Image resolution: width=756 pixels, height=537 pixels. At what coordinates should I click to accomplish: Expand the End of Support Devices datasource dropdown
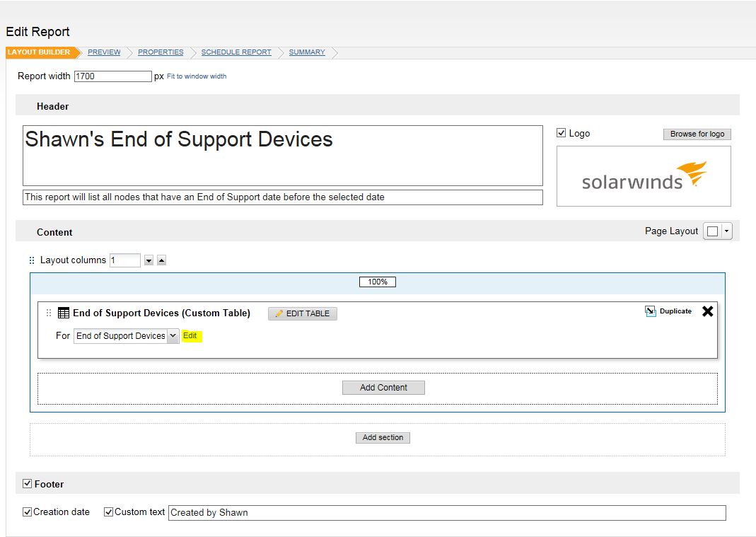coord(173,336)
